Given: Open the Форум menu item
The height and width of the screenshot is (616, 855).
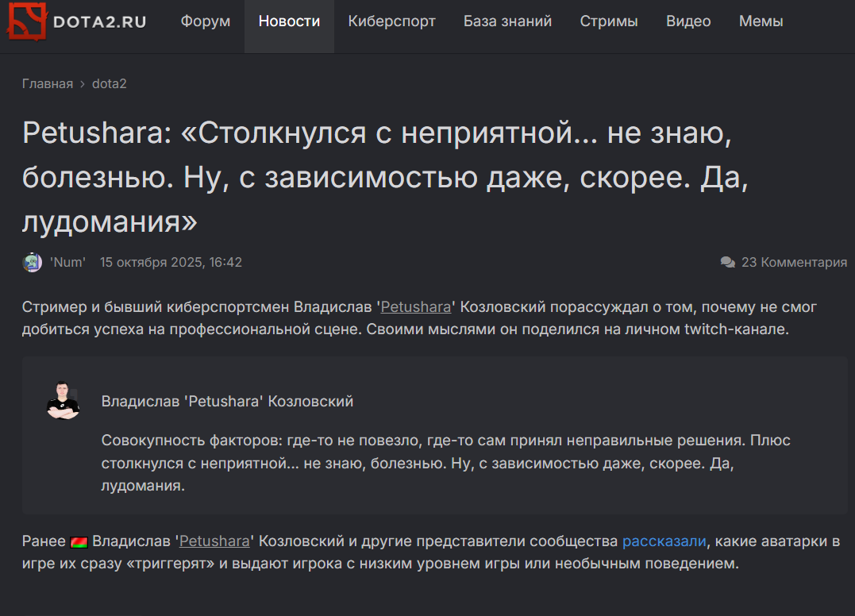Looking at the screenshot, I should (x=206, y=21).
